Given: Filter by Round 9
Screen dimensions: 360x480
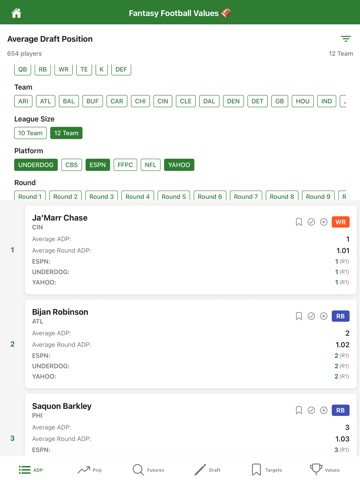Looking at the screenshot, I should [318, 196].
